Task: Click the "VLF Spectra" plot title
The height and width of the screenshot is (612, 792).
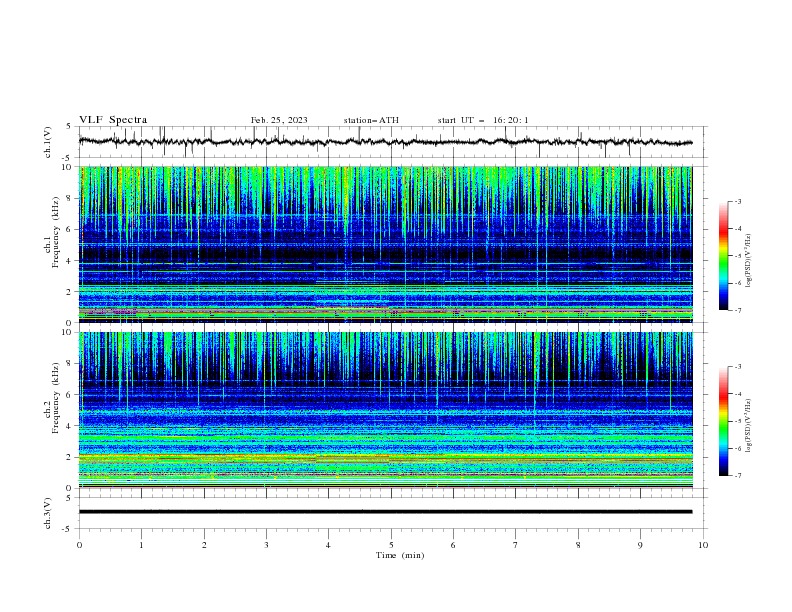Action: [113, 120]
